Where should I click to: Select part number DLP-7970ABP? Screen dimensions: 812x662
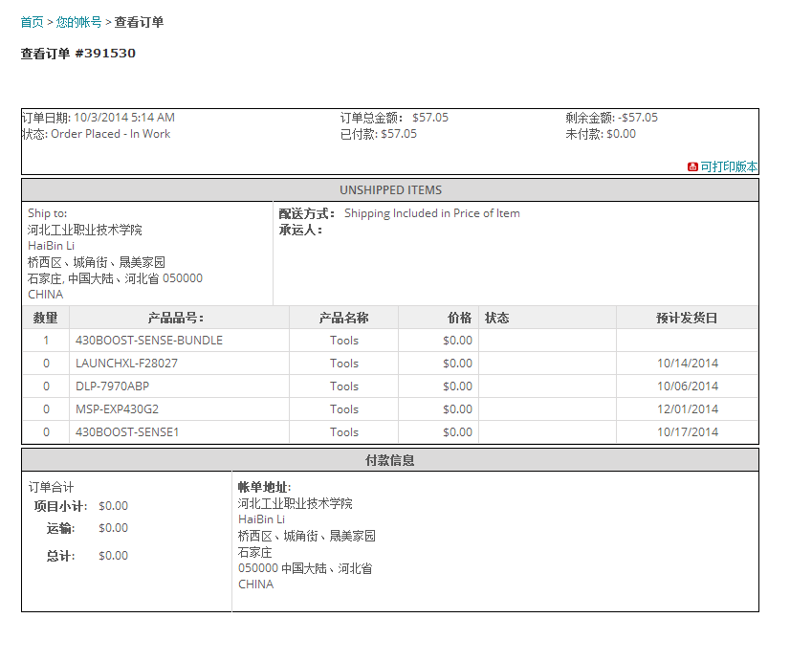tap(112, 386)
